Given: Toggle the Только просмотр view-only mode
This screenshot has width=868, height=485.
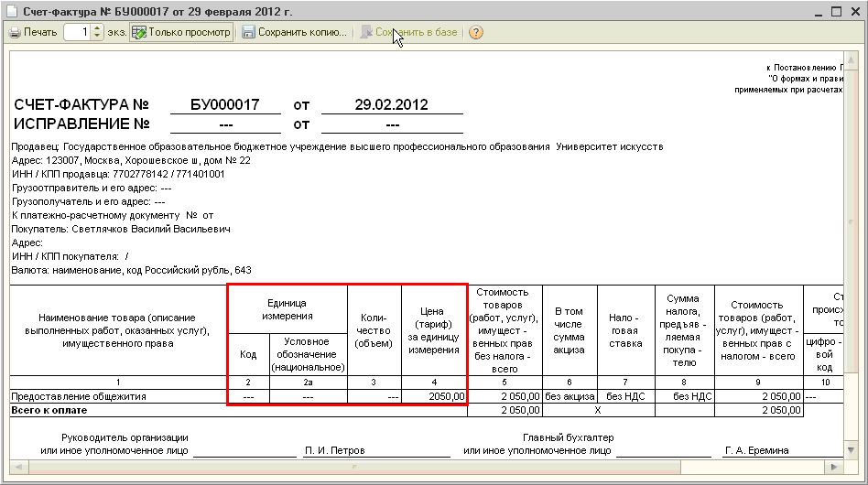Looking at the screenshot, I should tap(180, 32).
